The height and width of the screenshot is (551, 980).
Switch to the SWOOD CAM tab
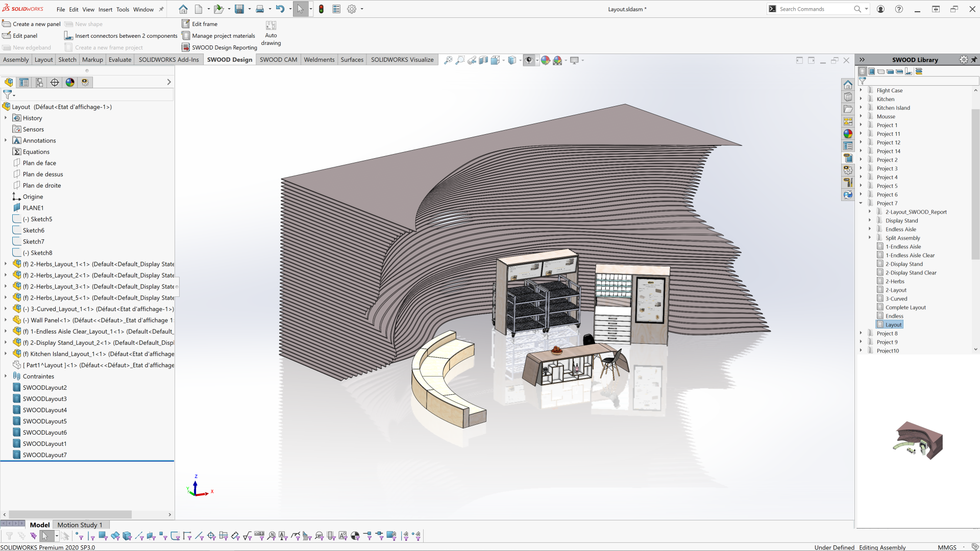pyautogui.click(x=278, y=60)
